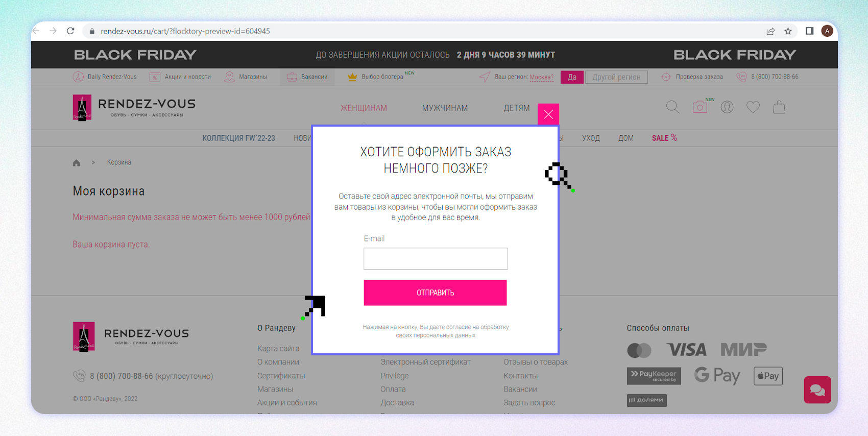Viewport: 868px width, 436px height.
Task: Open the user account profile icon
Action: pyautogui.click(x=727, y=107)
